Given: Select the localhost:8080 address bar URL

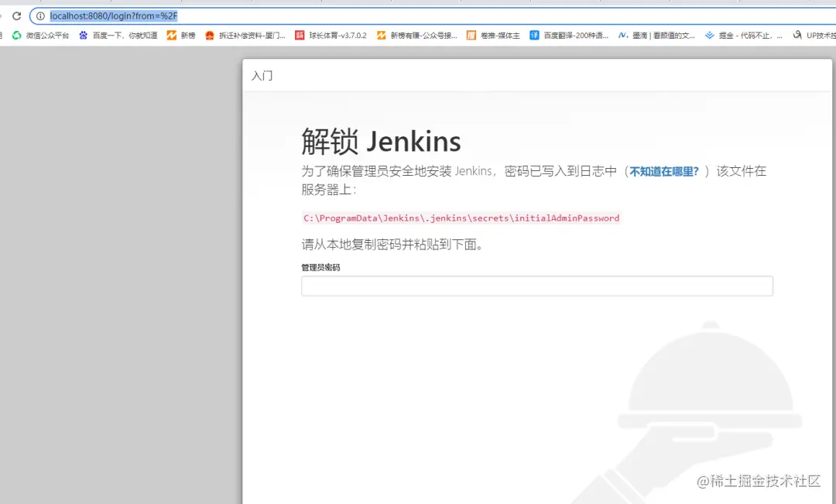Looking at the screenshot, I should point(114,16).
